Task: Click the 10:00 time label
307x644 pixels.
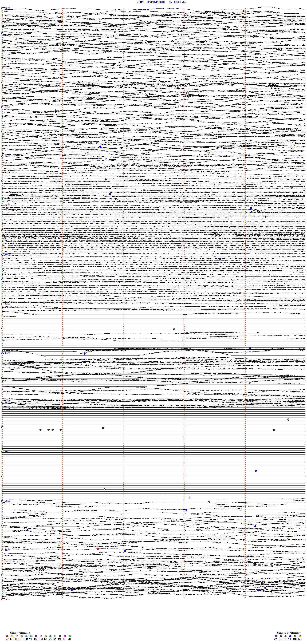Action: [8, 254]
